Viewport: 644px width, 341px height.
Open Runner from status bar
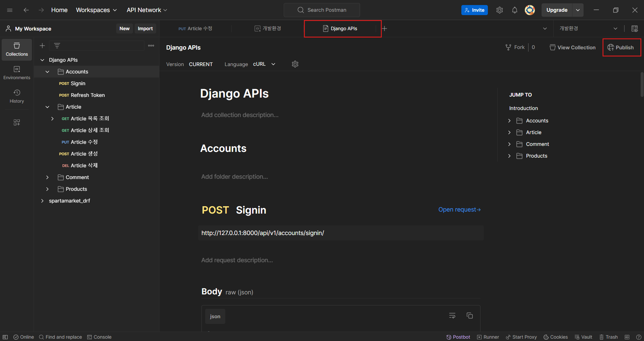488,337
